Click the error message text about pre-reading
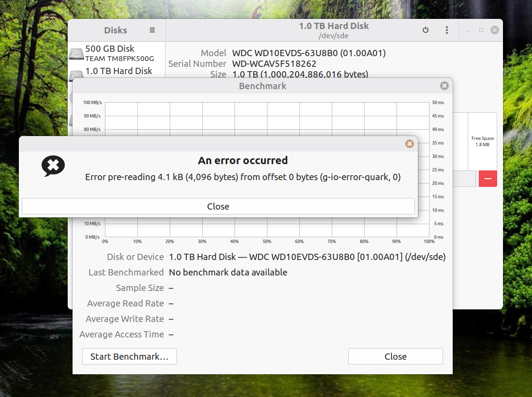Viewport: 532px width, 397px height. [x=243, y=177]
